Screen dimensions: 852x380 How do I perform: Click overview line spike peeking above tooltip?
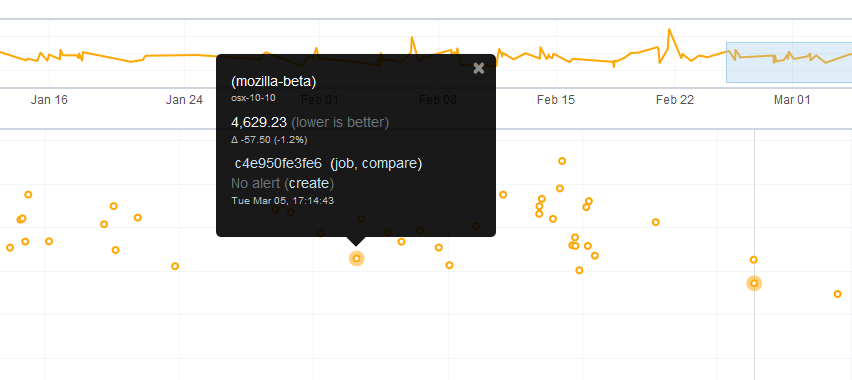tap(412, 39)
